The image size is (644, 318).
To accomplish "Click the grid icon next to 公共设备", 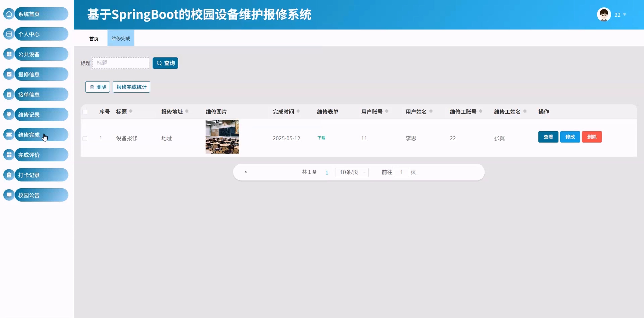I will tap(9, 54).
